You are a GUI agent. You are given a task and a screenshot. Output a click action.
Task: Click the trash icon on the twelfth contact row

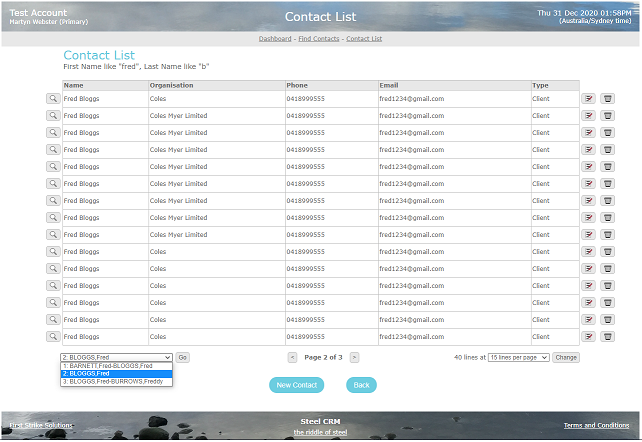(x=608, y=286)
